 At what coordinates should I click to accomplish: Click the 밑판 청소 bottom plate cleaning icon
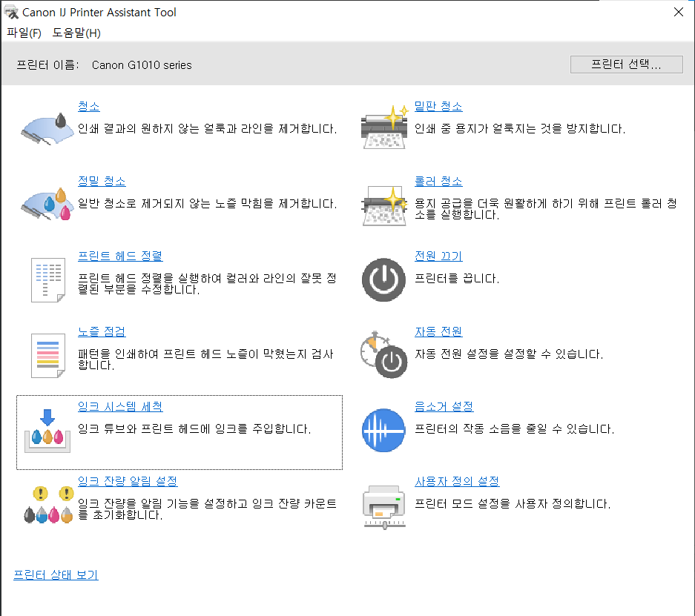click(384, 127)
